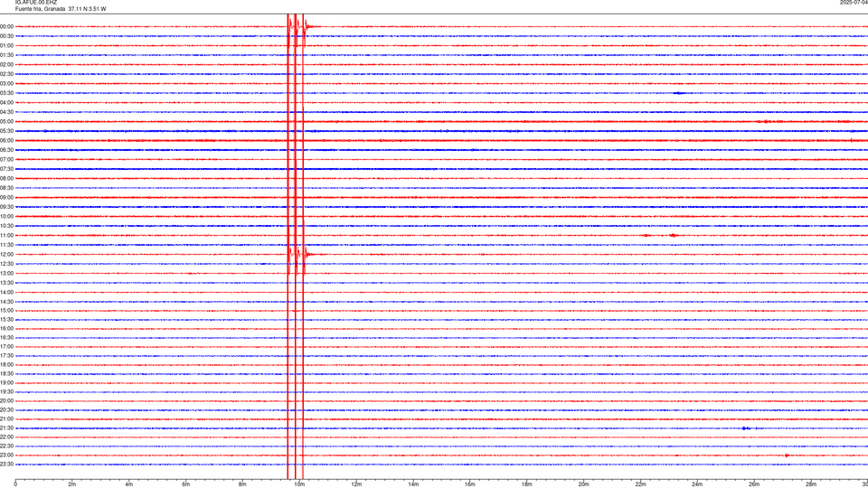The width and height of the screenshot is (868, 488).
Task: Select the 23:00 trace time label
Action: [x=6, y=455]
